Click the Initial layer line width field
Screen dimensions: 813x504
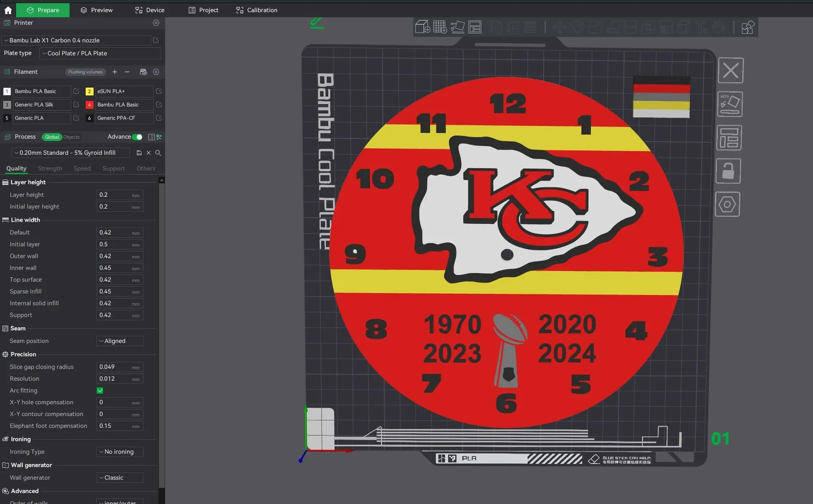[120, 245]
